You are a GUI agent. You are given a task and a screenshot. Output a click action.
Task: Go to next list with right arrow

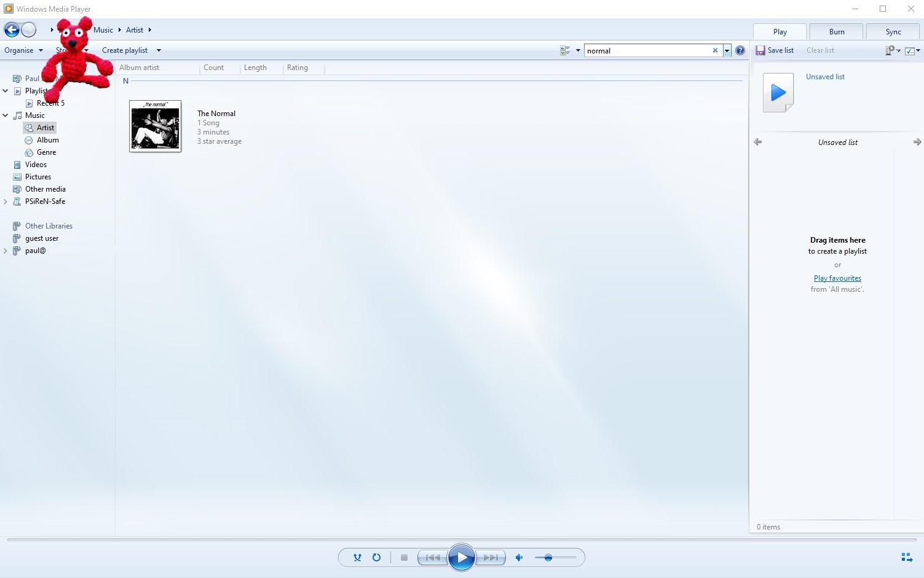pos(917,142)
